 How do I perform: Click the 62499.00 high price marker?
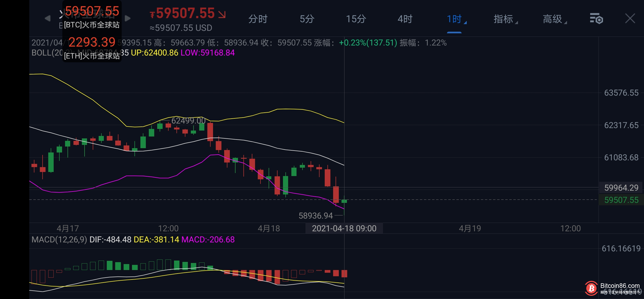coord(188,121)
